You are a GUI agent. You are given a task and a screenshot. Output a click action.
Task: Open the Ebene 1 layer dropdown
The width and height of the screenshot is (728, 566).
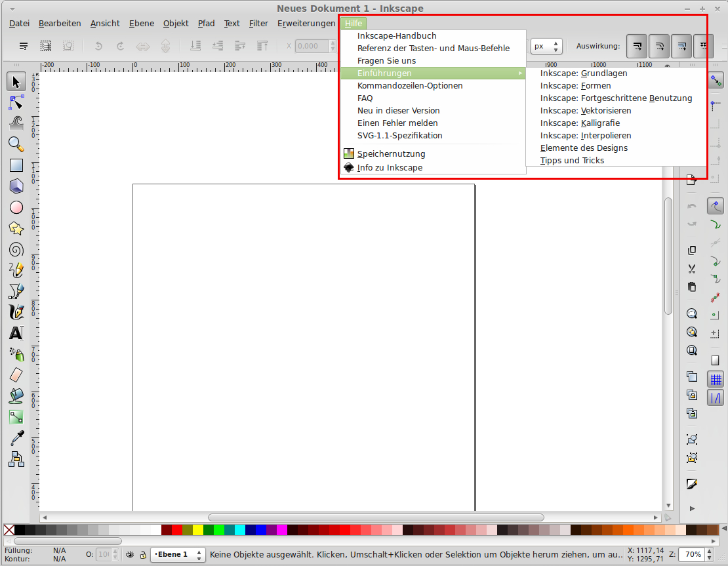coord(178,554)
